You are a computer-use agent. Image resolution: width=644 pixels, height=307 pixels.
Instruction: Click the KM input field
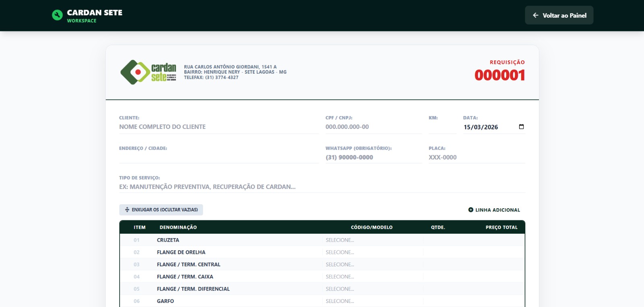pyautogui.click(x=442, y=127)
